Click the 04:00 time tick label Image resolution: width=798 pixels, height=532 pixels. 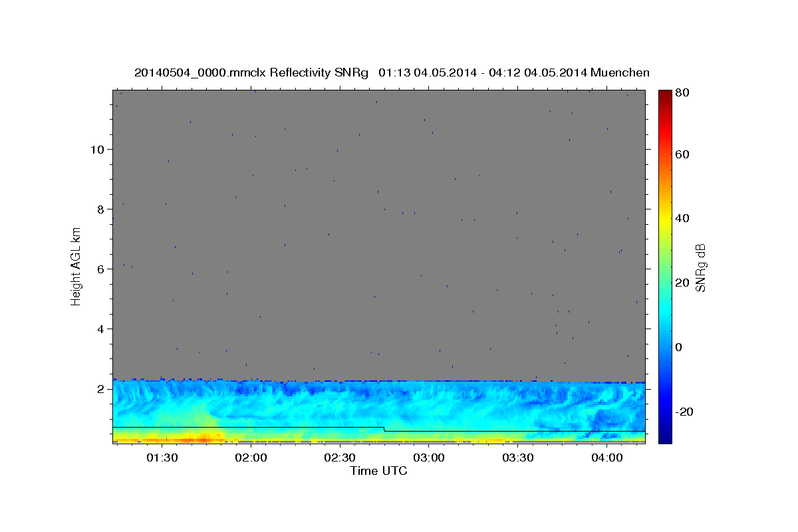pos(607,458)
